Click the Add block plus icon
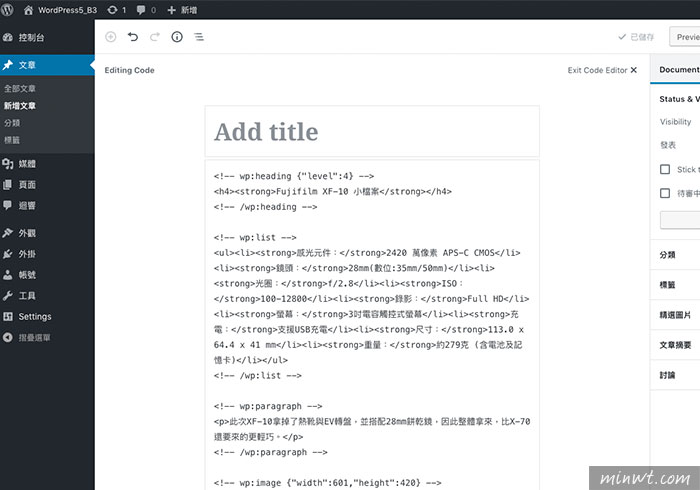 click(111, 37)
